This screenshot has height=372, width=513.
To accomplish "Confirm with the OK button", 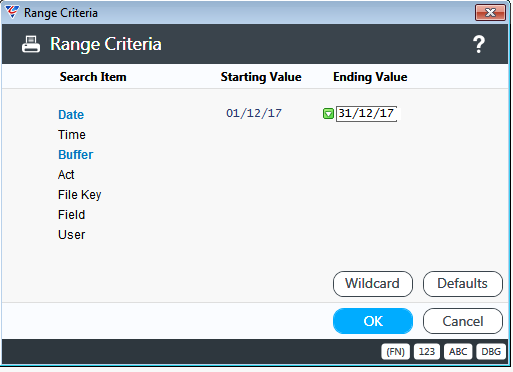I will point(373,321).
